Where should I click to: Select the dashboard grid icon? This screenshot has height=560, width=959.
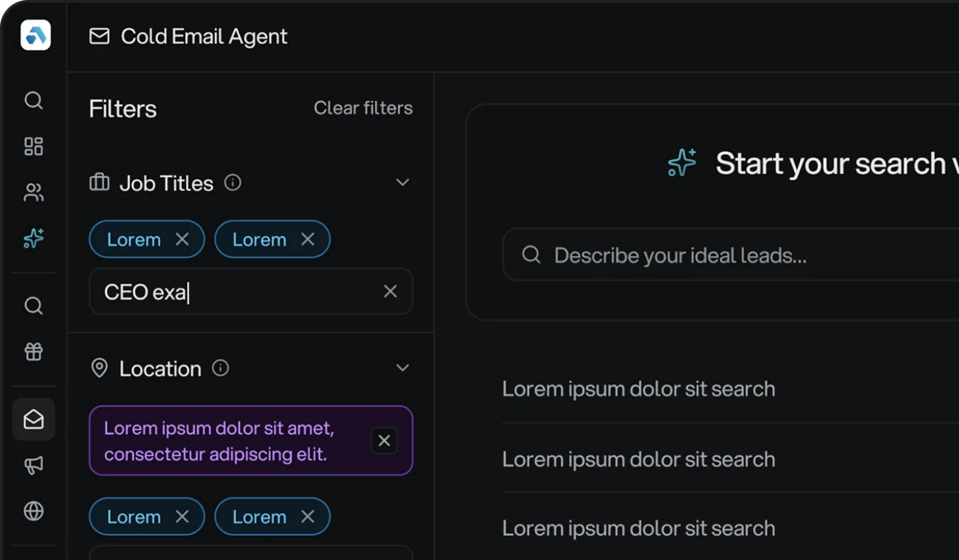click(33, 146)
